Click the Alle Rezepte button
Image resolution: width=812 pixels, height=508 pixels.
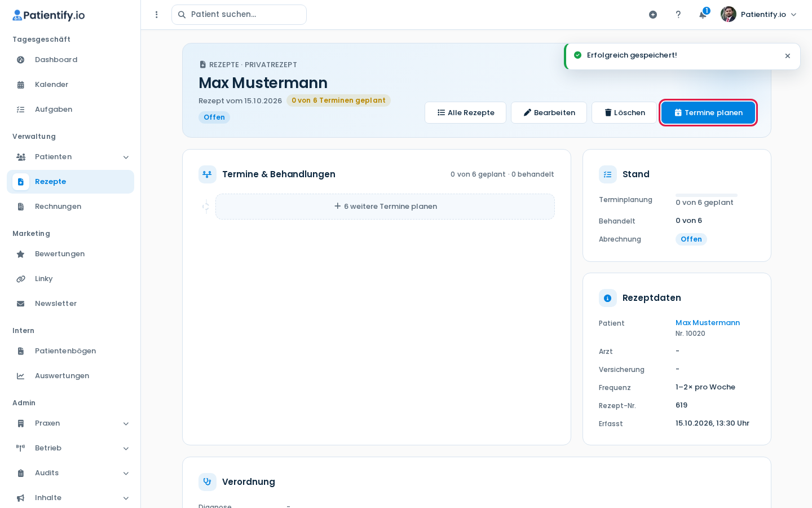(465, 112)
